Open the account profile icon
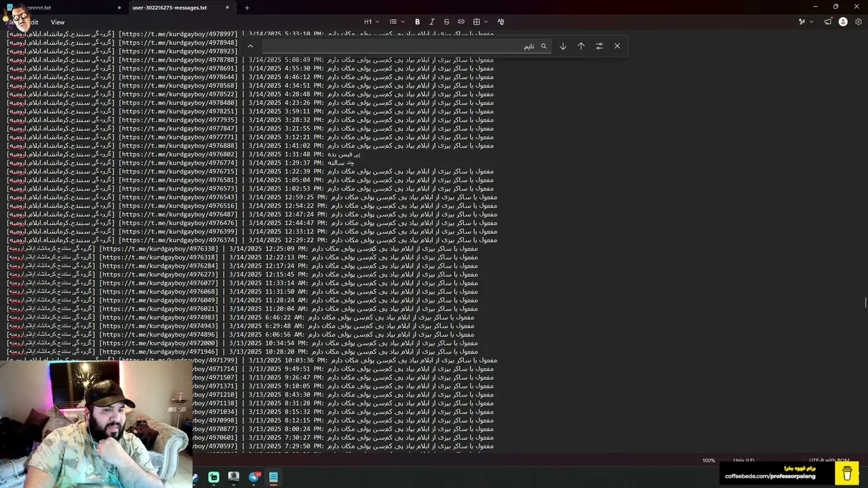The width and height of the screenshot is (868, 488). pos(843,22)
